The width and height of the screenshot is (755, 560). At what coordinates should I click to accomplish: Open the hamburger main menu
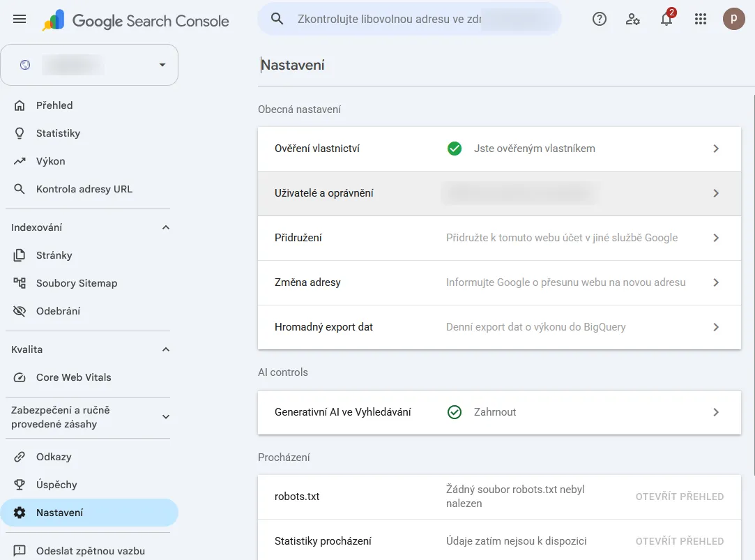coord(20,20)
